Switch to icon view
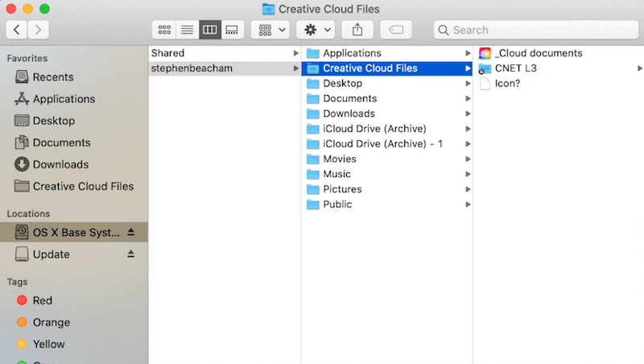The image size is (644, 364). [164, 30]
